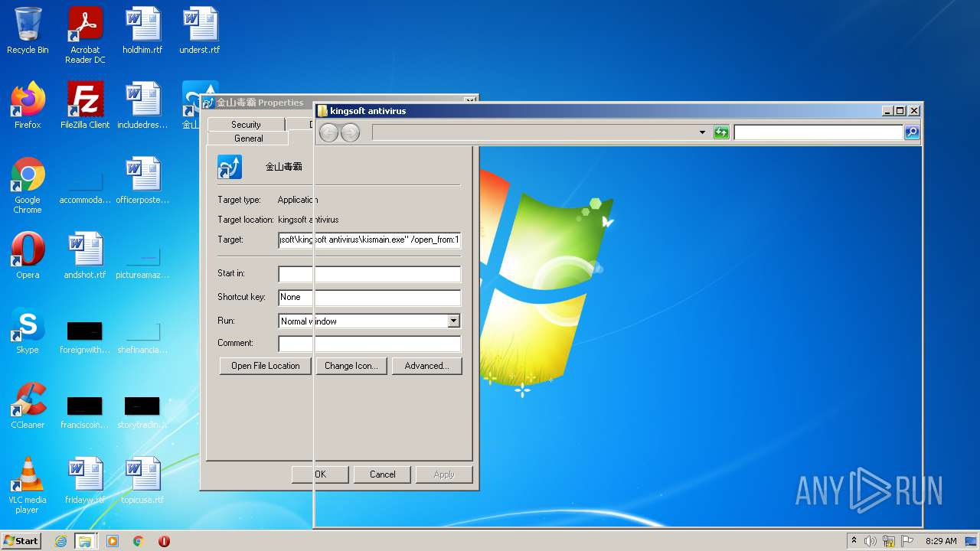The width and height of the screenshot is (980, 551).
Task: Select the underst.rtf document icon
Action: pos(200,31)
